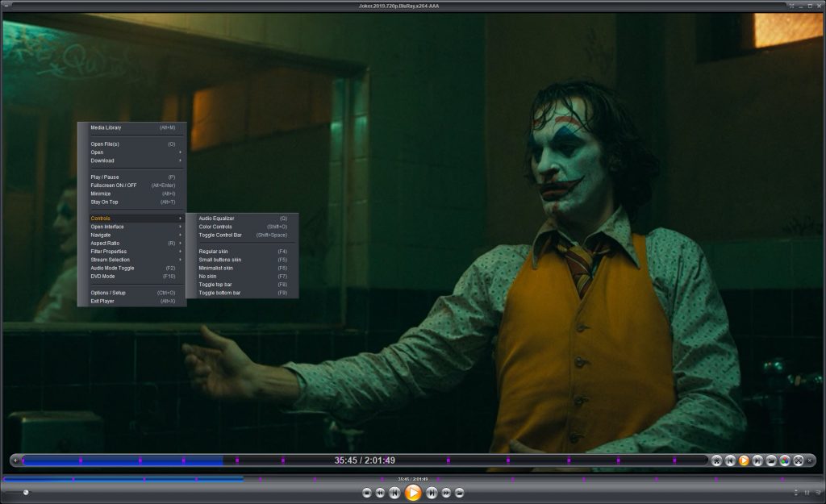The height and width of the screenshot is (504, 826).
Task: Click Previous button on overlay control bar
Action: point(730,460)
